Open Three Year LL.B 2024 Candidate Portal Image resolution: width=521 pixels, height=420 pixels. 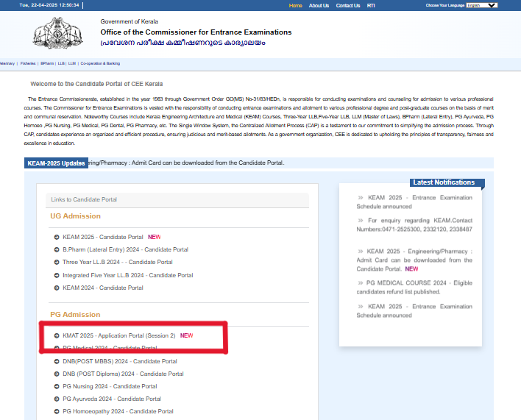tap(117, 262)
